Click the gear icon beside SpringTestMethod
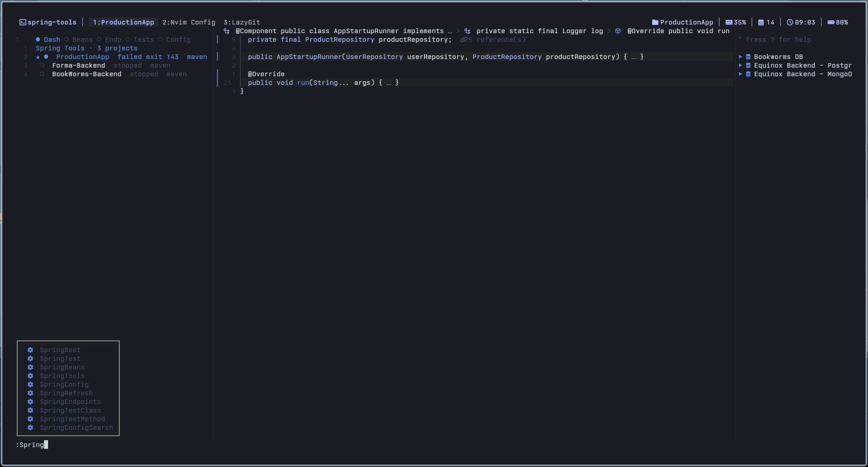This screenshot has height=467, width=868. click(30, 419)
